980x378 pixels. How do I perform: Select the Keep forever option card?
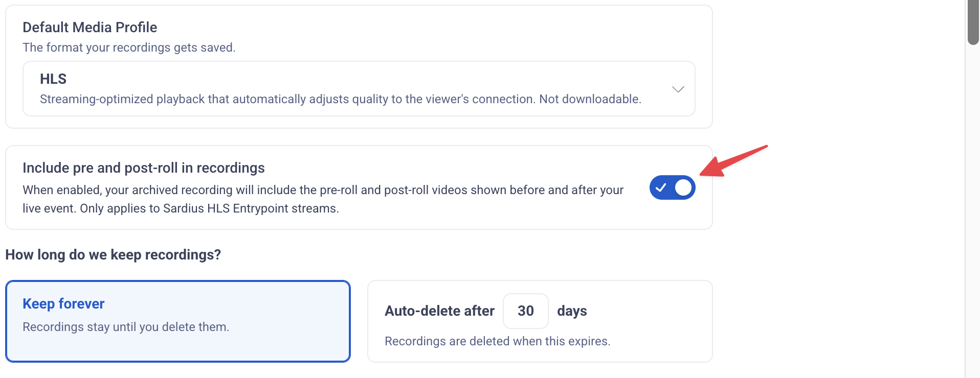point(178,321)
